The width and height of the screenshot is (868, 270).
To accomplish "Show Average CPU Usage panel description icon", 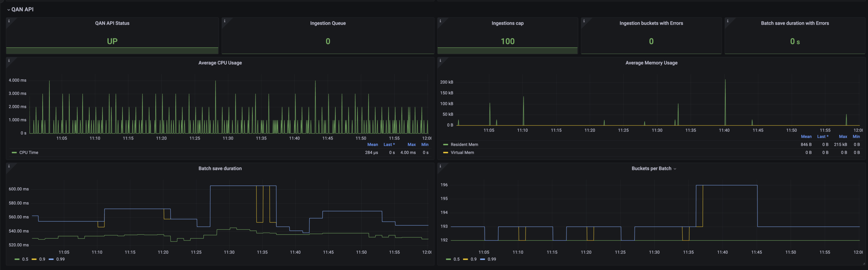I will (9, 61).
